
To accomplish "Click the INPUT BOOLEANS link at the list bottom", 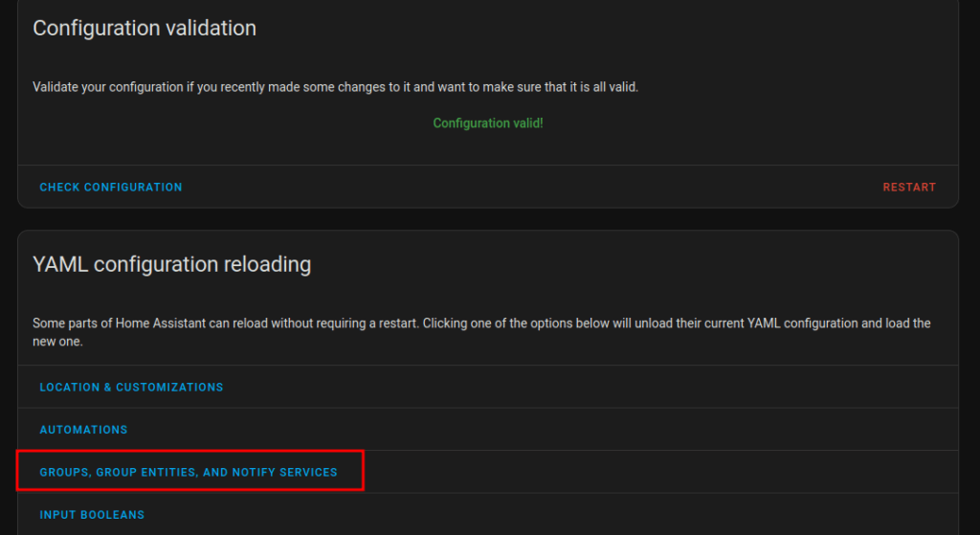I will [92, 514].
